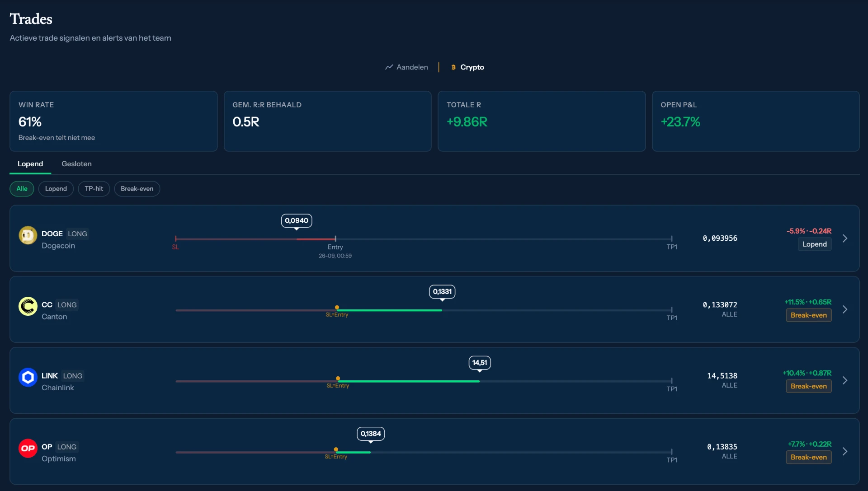
Task: Open the Lopend trades tab
Action: [x=30, y=164]
